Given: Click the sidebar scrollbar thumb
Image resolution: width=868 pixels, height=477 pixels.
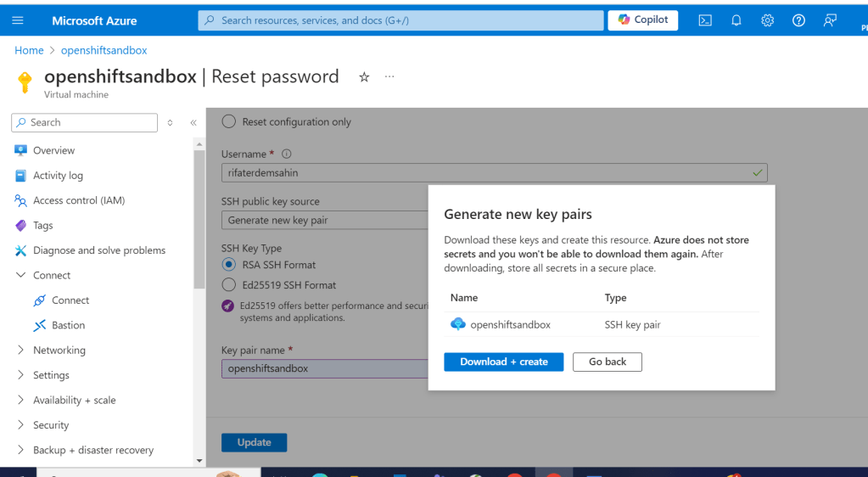Looking at the screenshot, I should pos(199,219).
